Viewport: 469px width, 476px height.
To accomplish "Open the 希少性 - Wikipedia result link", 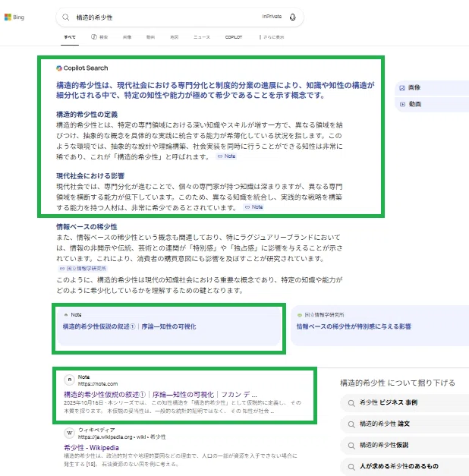I will 91,448.
